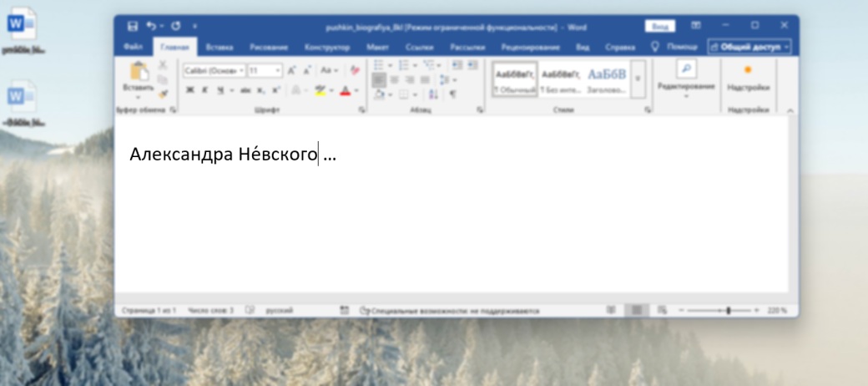This screenshot has width=868, height=386.
Task: Click the Clear All Formatting icon
Action: pyautogui.click(x=355, y=71)
